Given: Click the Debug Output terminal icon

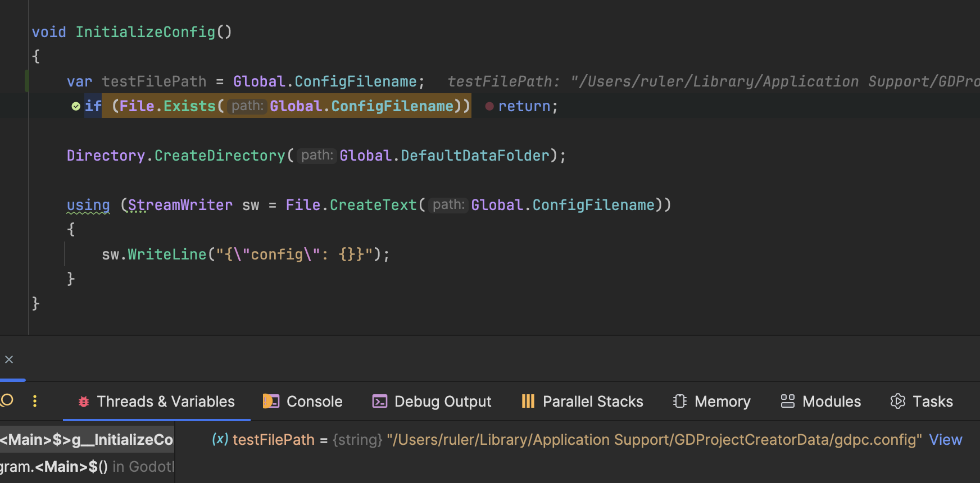Looking at the screenshot, I should [380, 401].
